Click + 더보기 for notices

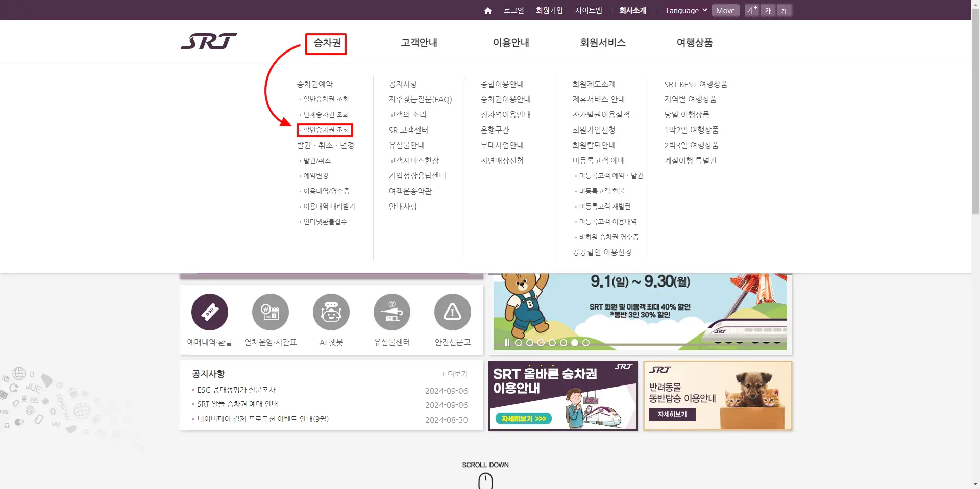(454, 374)
